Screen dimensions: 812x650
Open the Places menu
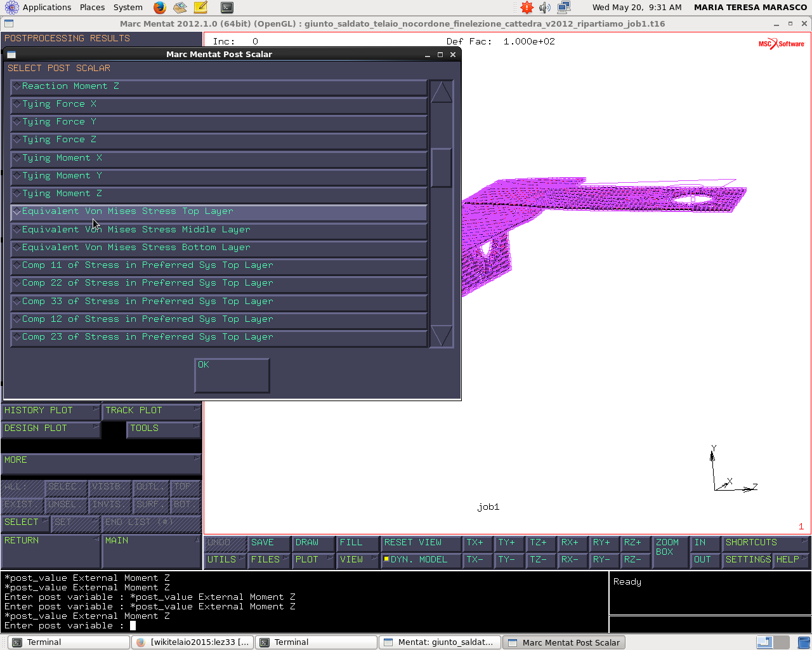[x=92, y=8]
